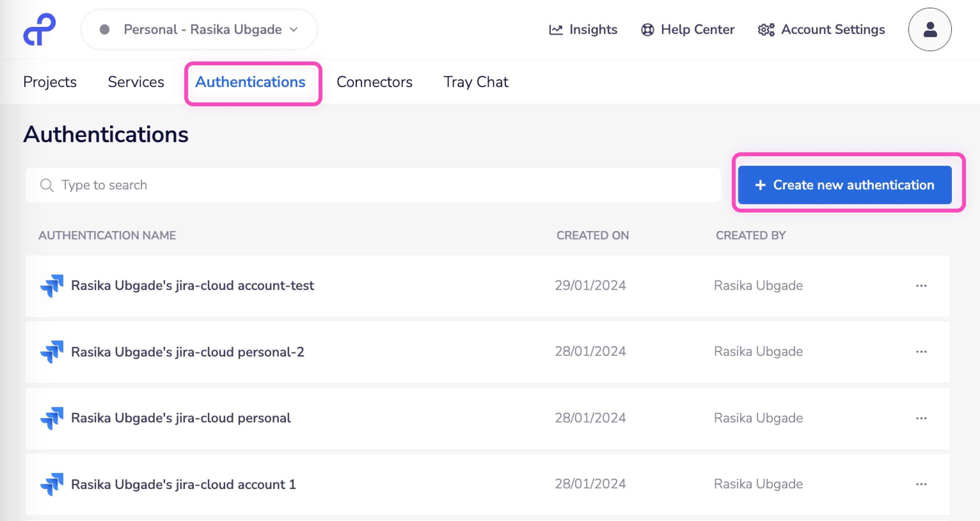The width and height of the screenshot is (980, 521).
Task: Click Jira icon of account-test authentication
Action: 52,285
